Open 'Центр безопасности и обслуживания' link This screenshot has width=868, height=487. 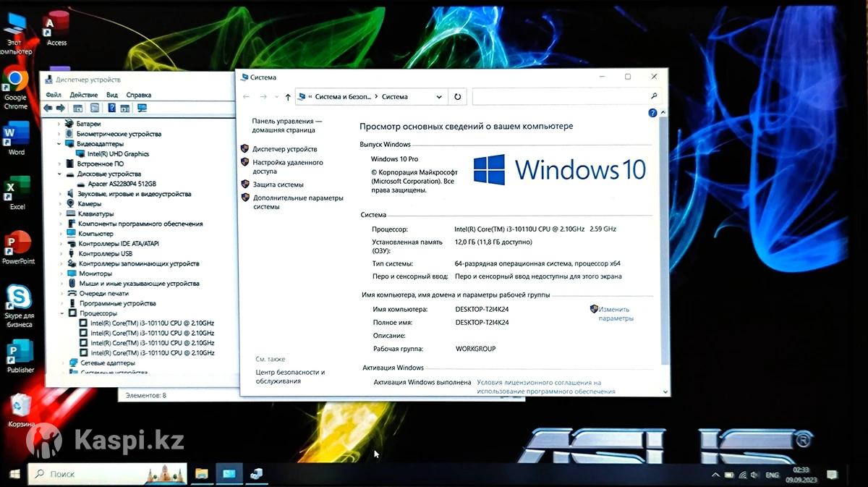tap(290, 376)
